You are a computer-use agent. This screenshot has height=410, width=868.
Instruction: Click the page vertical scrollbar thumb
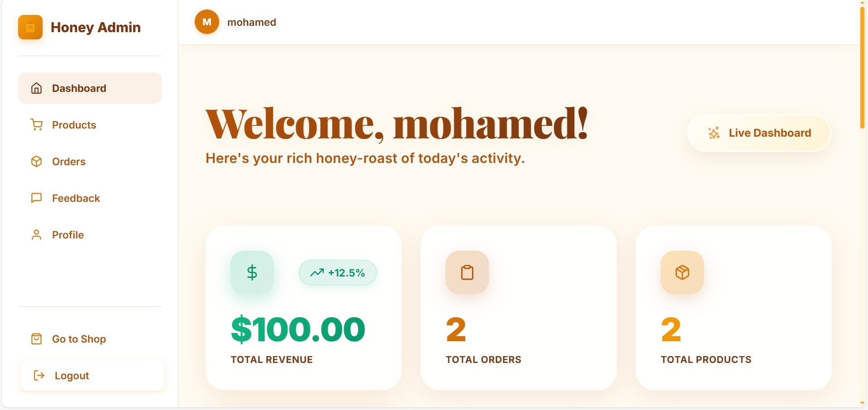coord(863,68)
